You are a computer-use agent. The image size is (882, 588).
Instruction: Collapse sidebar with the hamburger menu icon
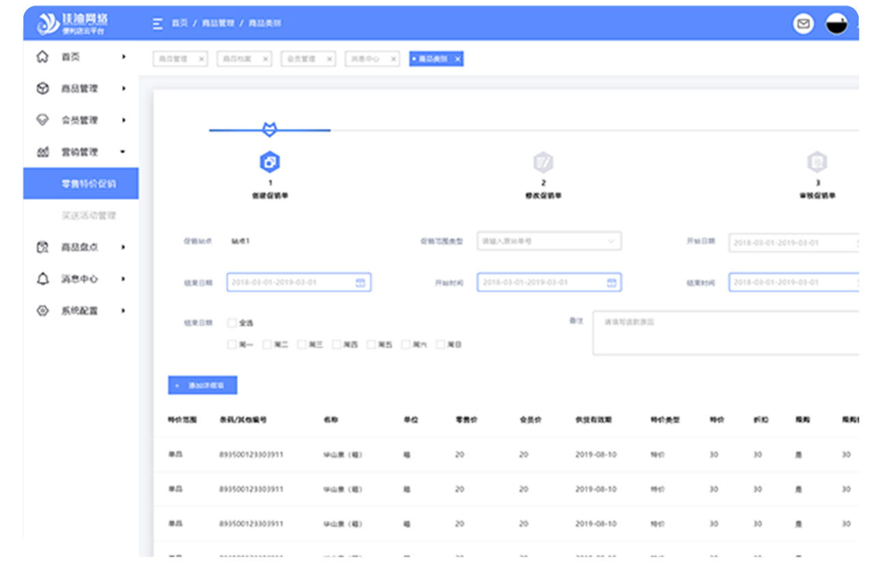tap(158, 23)
